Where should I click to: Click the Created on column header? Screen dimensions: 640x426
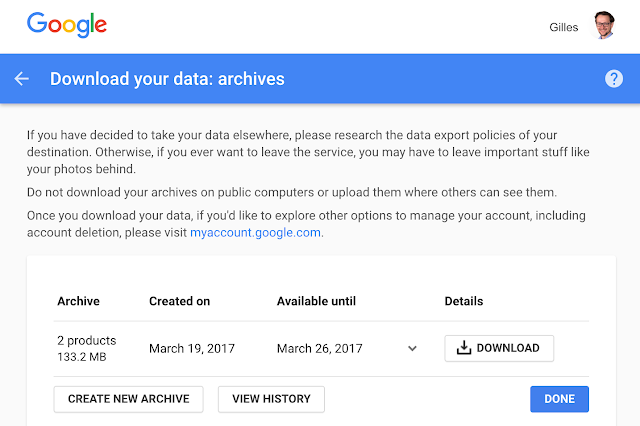pyautogui.click(x=180, y=301)
